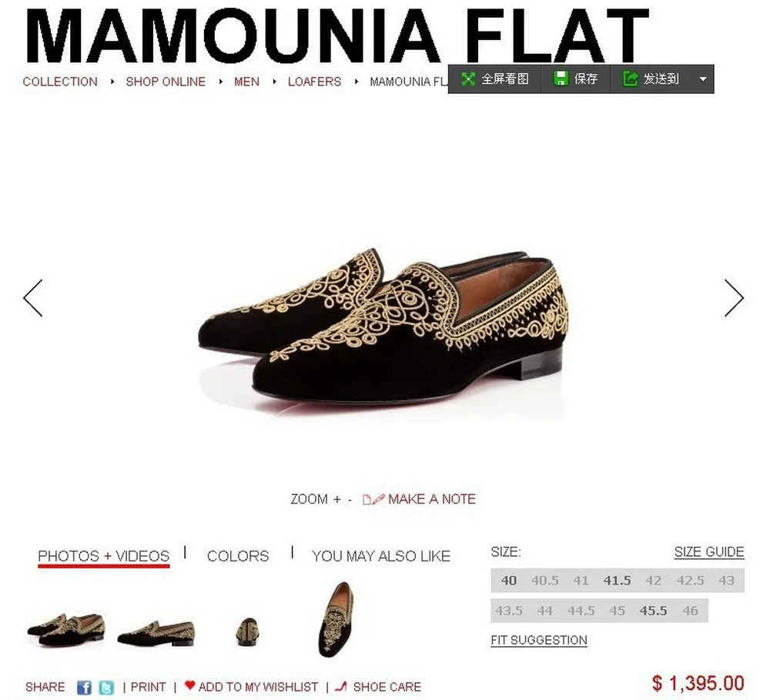This screenshot has width=770, height=700.
Task: Go to next product image arrow
Action: (734, 298)
